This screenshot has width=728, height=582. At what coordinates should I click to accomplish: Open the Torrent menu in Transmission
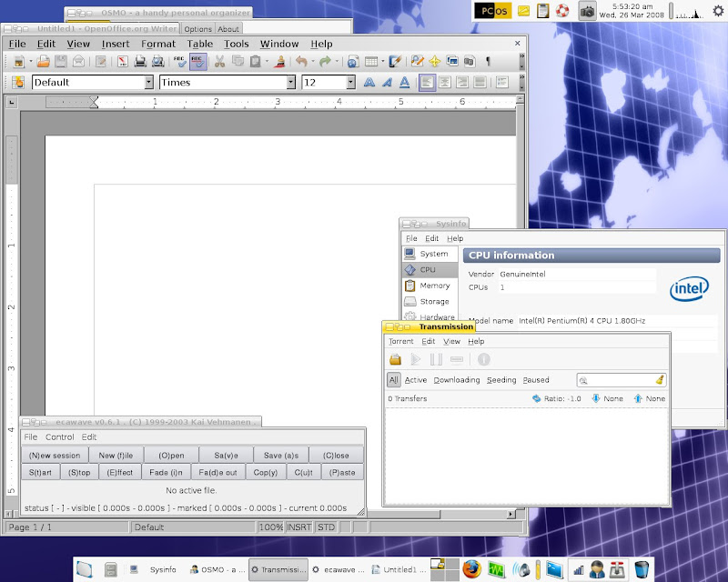click(x=400, y=342)
